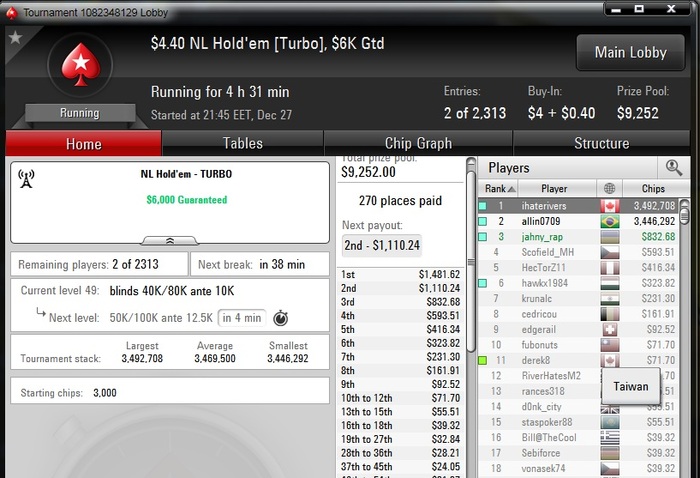The image size is (700, 478).
Task: Switch to the Tables tab
Action: pos(243,143)
